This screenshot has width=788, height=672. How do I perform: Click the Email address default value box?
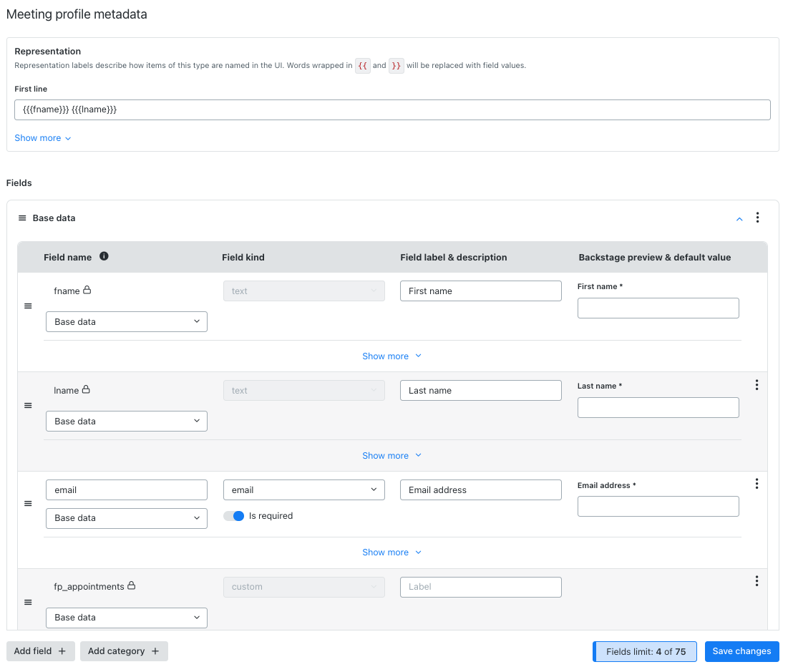pos(658,506)
